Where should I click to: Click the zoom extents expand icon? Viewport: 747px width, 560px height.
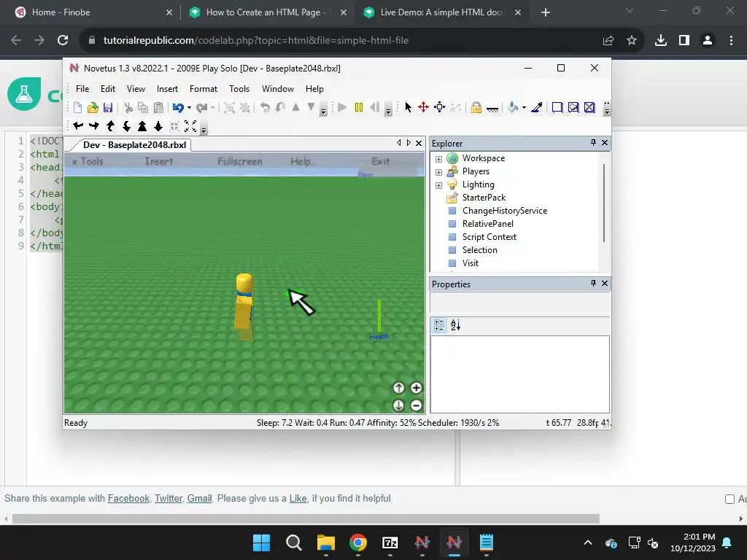[x=190, y=125]
